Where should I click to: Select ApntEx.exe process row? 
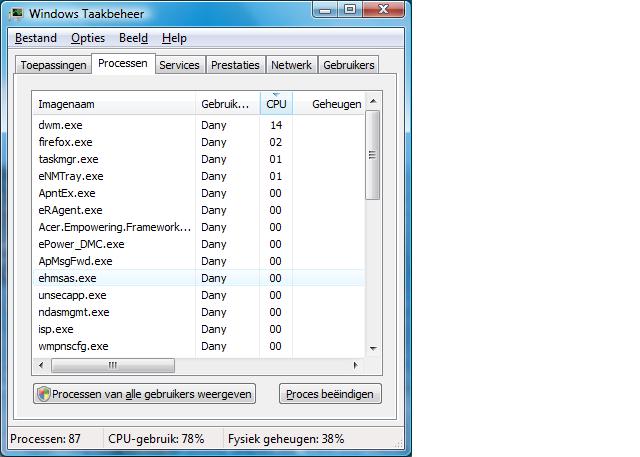click(198, 193)
